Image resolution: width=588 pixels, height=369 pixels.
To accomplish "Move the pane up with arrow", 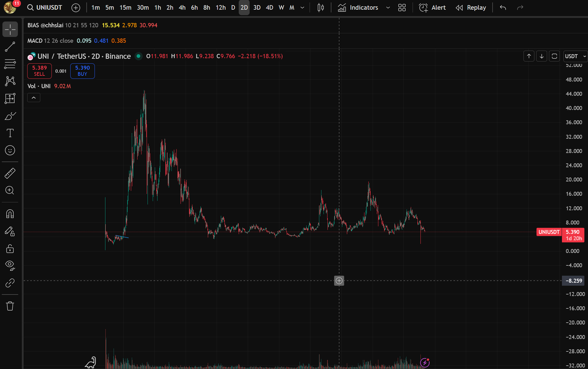I will [x=529, y=56].
